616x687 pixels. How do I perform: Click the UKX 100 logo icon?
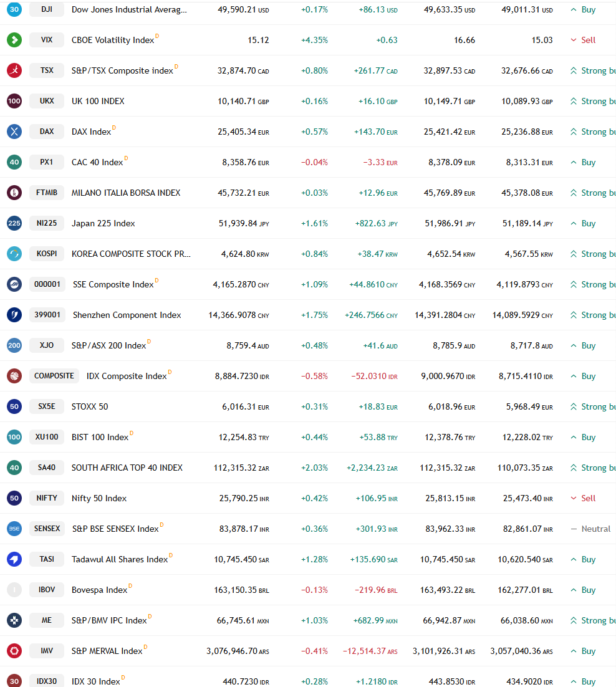pos(14,101)
